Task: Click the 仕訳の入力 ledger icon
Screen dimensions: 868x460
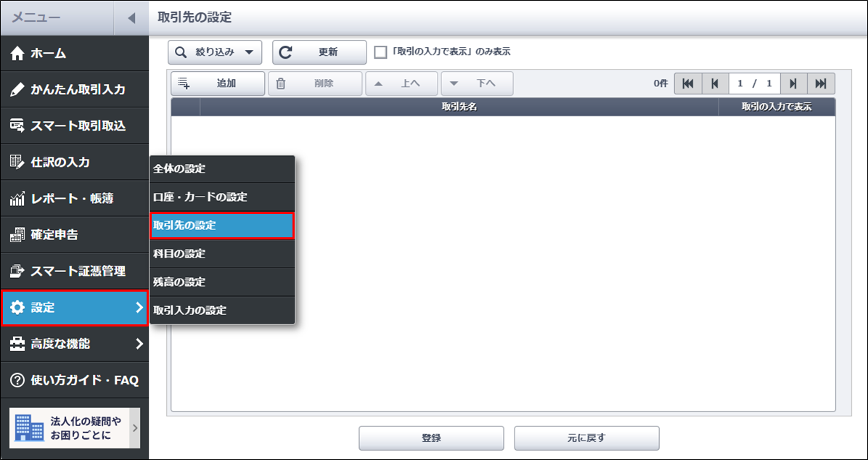Action: (x=17, y=163)
